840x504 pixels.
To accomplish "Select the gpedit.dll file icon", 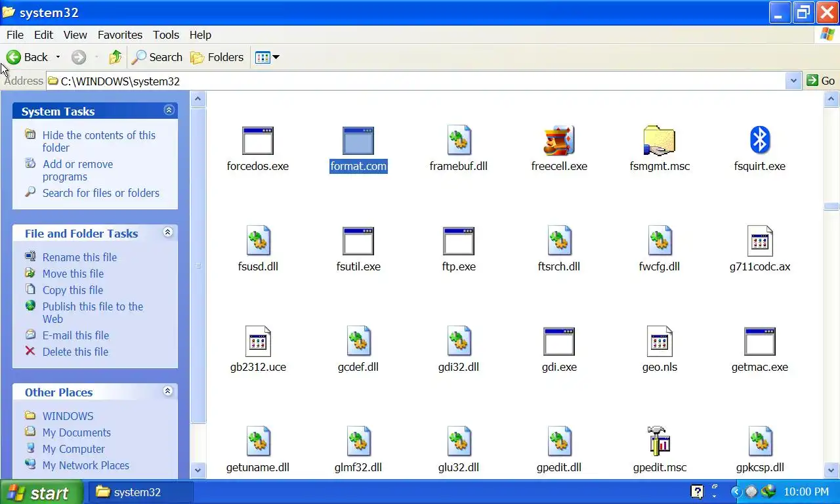I will click(x=559, y=442).
